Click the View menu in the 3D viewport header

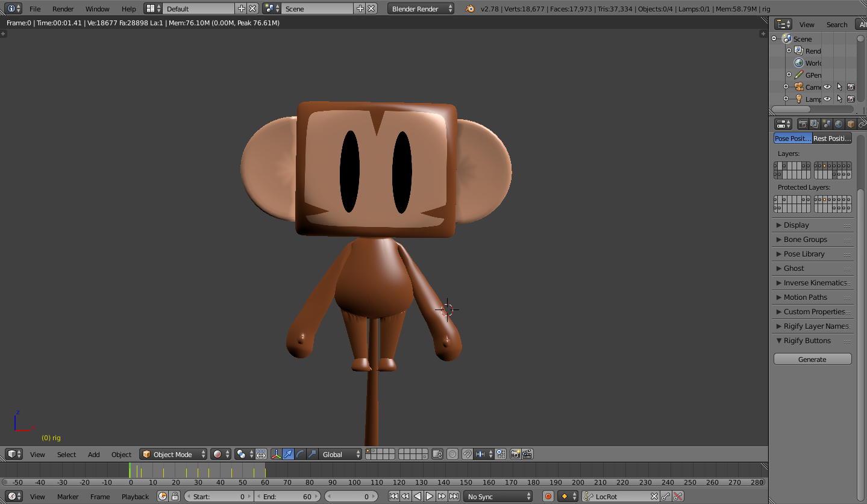coord(37,453)
